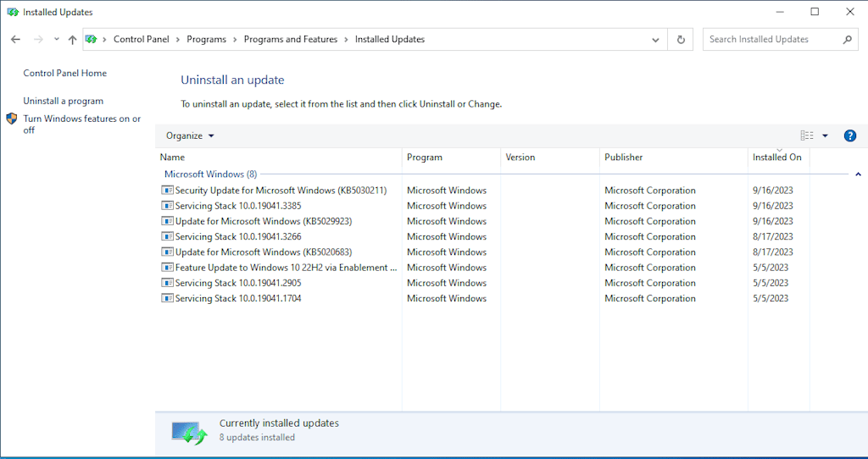Click the blue Help icon
This screenshot has width=868, height=459.
[850, 135]
